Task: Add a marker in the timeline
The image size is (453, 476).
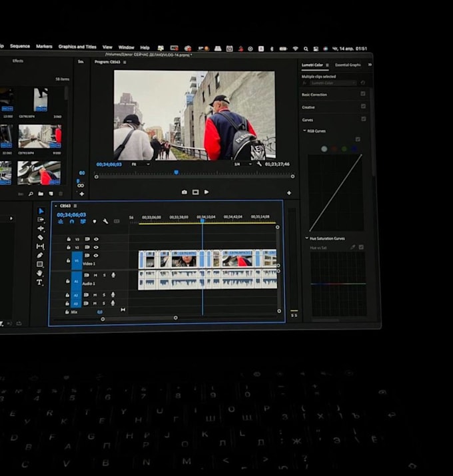Action: pyautogui.click(x=95, y=222)
